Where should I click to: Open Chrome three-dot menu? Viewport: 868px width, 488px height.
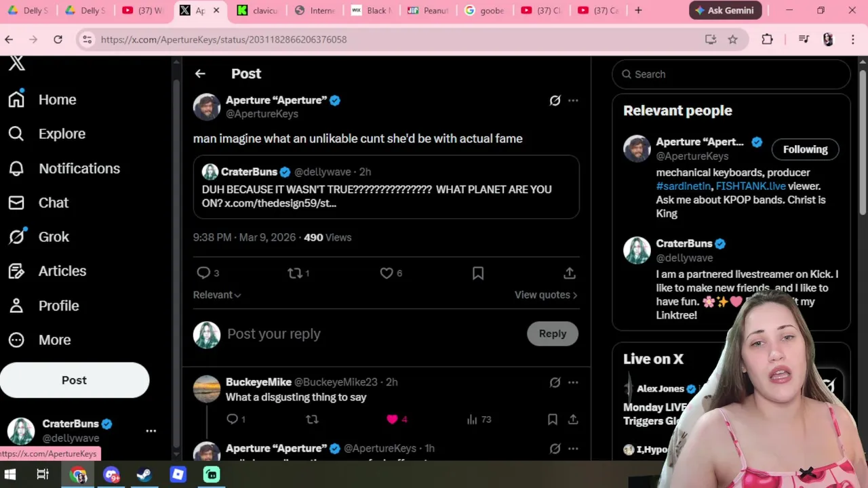coord(853,39)
